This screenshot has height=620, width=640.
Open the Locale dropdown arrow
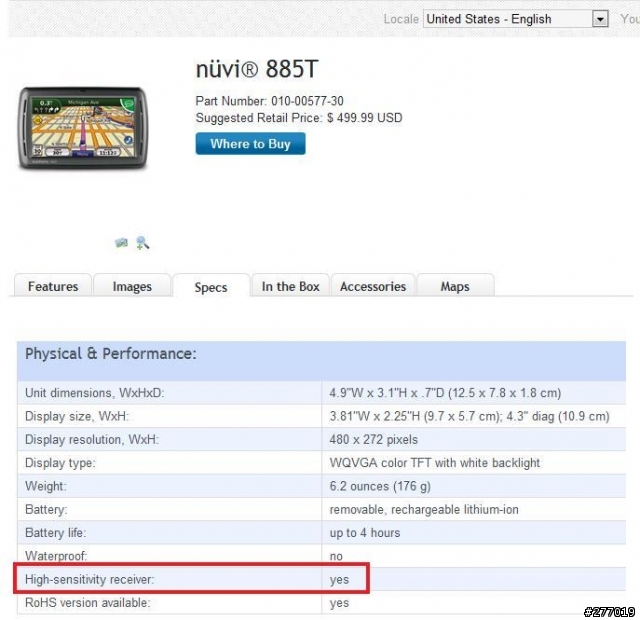600,19
